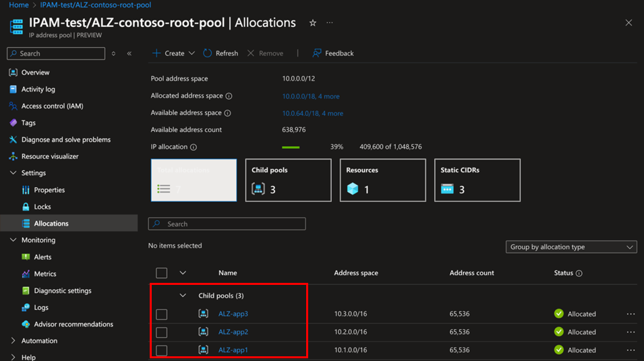
Task: Open the Group by allocation type dropdown
Action: point(571,247)
